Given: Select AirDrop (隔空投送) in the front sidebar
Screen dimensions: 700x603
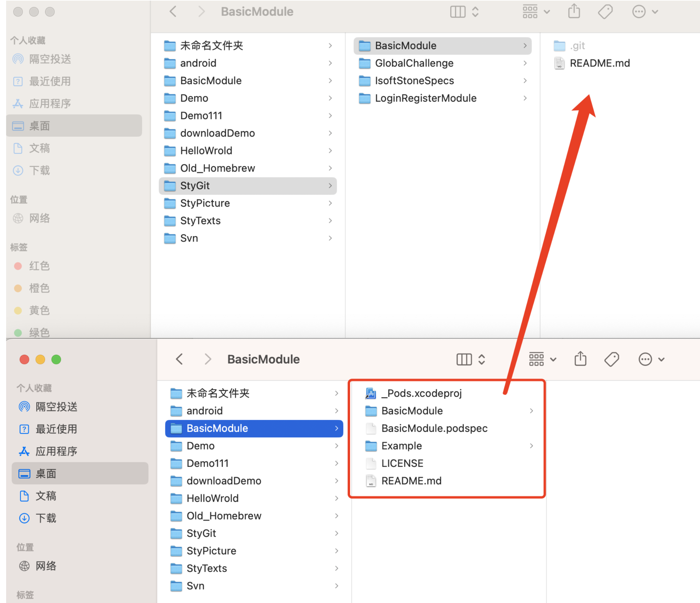Looking at the screenshot, I should 56,407.
